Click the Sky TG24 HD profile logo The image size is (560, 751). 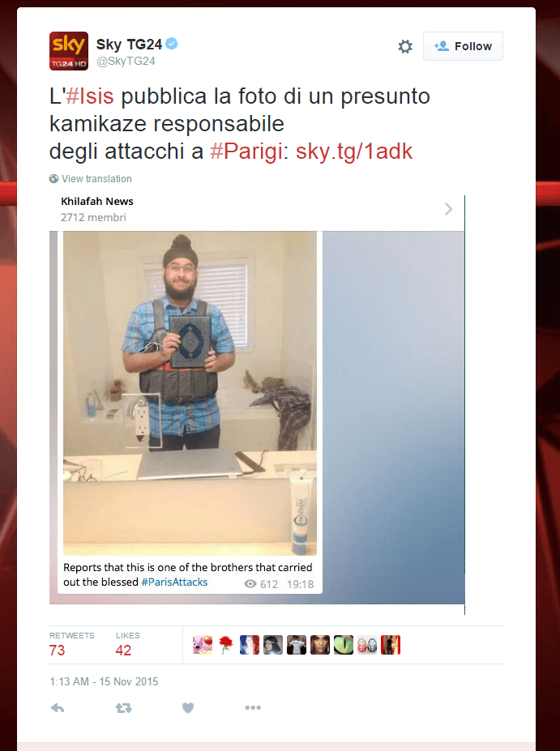click(x=69, y=51)
